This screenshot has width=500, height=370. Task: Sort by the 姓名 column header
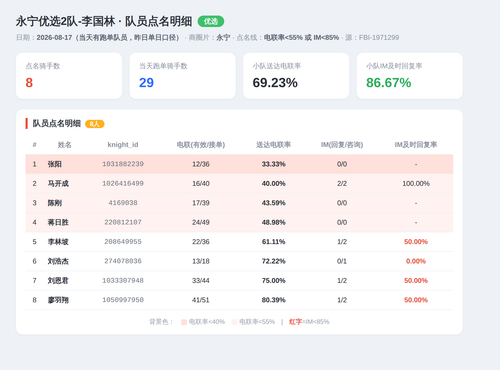(x=64, y=145)
